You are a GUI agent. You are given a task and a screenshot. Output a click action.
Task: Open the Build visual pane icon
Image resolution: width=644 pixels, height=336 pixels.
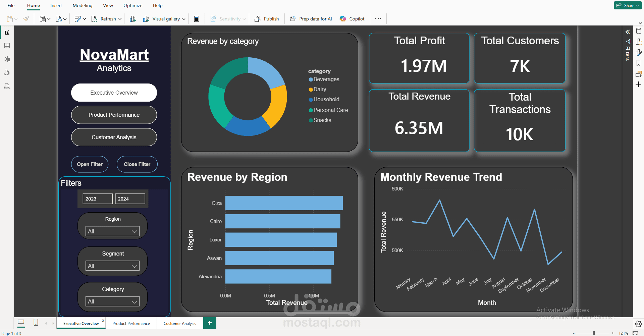(x=639, y=42)
